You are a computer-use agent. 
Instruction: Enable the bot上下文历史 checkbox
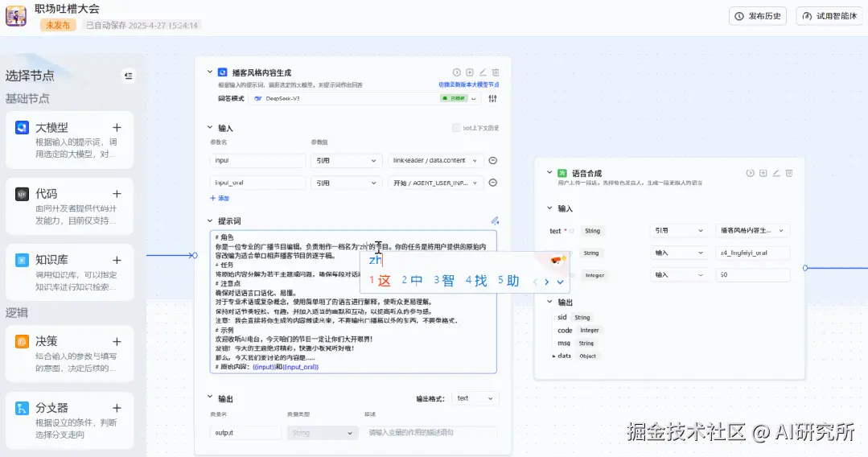[x=456, y=128]
